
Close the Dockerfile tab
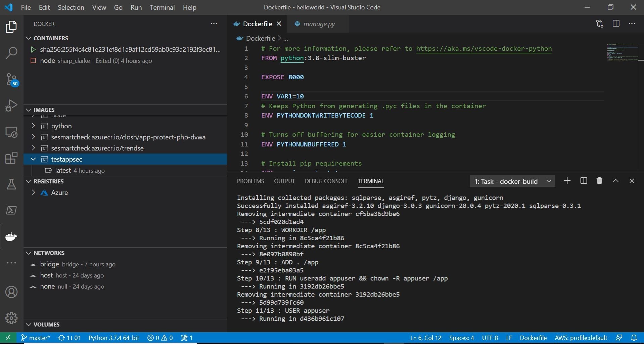[x=279, y=24]
